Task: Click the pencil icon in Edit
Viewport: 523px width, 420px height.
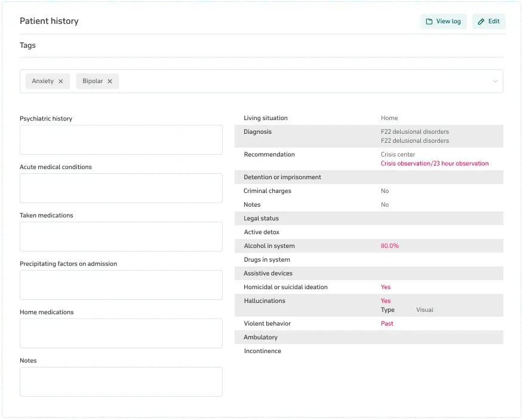Action: point(481,22)
